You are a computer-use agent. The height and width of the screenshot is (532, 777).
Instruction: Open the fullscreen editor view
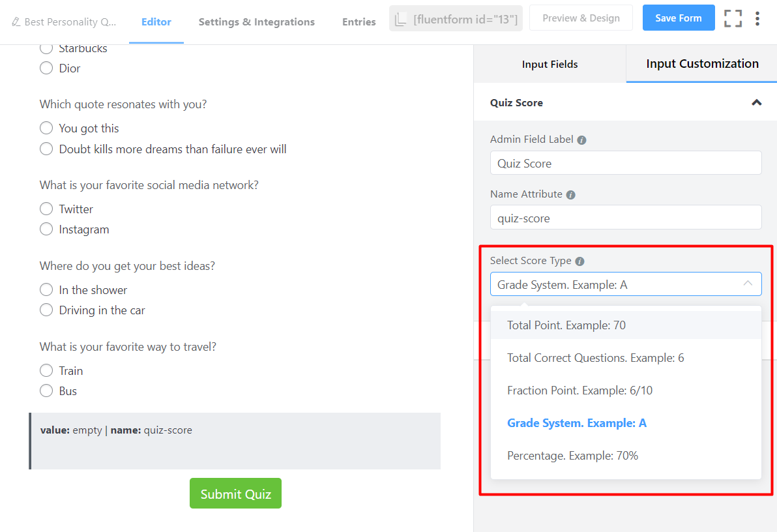pyautogui.click(x=733, y=18)
